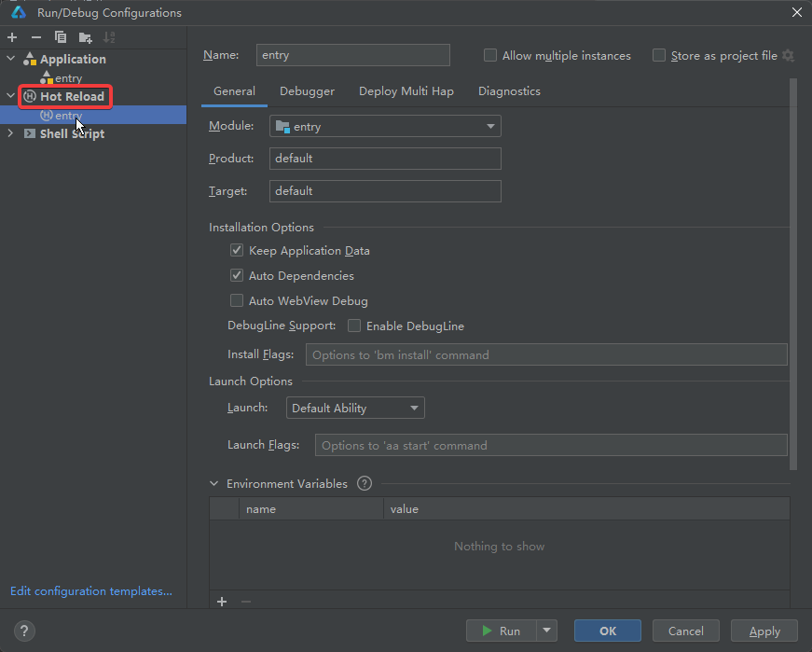Click the Target field
812x652 pixels.
click(385, 190)
